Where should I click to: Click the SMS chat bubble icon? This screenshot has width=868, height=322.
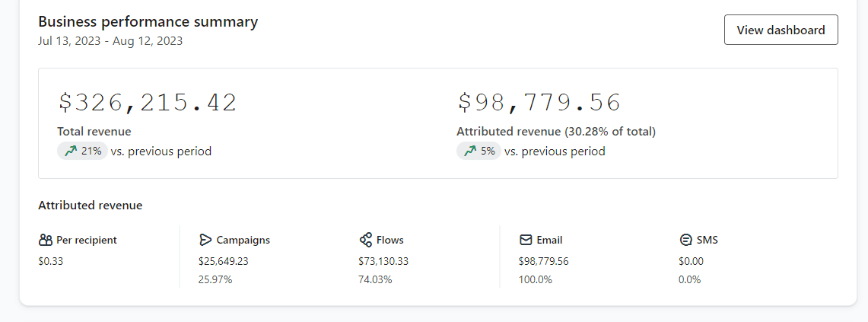685,240
